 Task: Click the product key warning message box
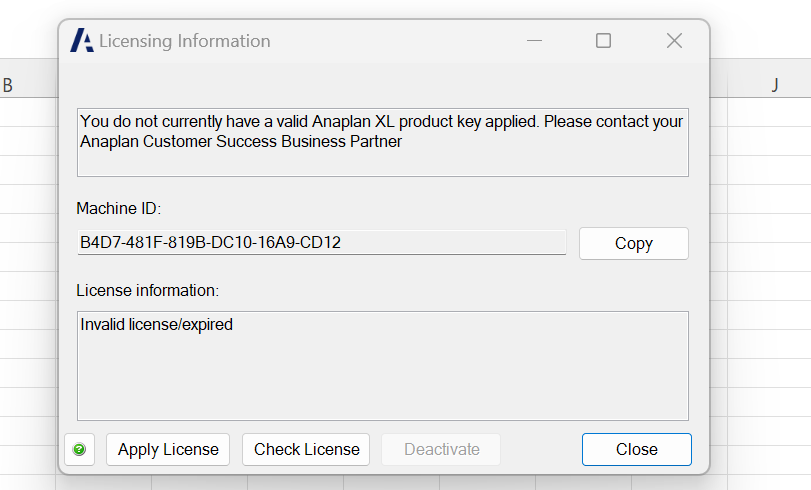click(382, 141)
